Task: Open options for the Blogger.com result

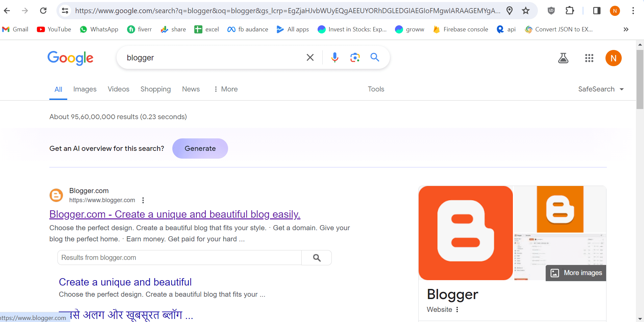Action: coord(143,200)
